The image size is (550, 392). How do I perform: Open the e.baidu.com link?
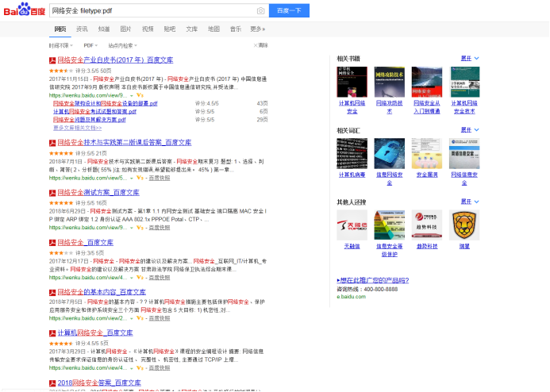pyautogui.click(x=351, y=297)
